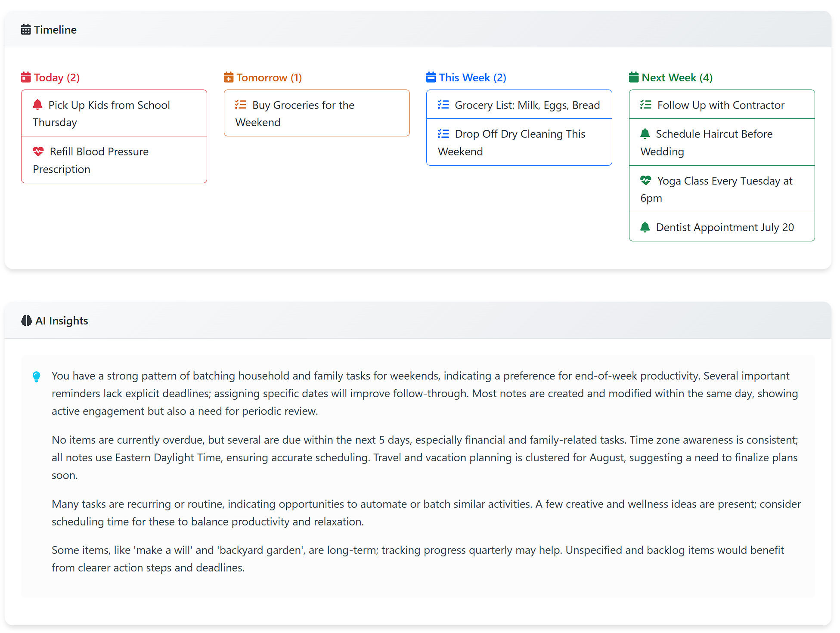Click the AI Insights brain icon
840x633 pixels.
(26, 321)
